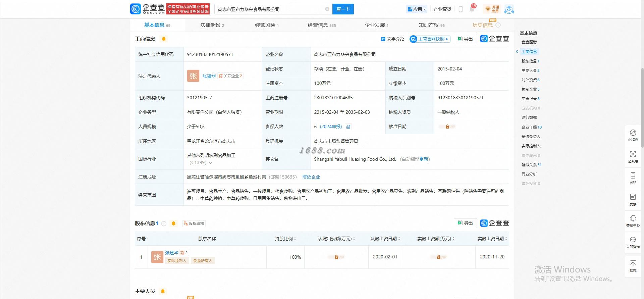Jump to 对外投资 in side navigation
Viewport: 644px width, 299px height.
pos(530,80)
